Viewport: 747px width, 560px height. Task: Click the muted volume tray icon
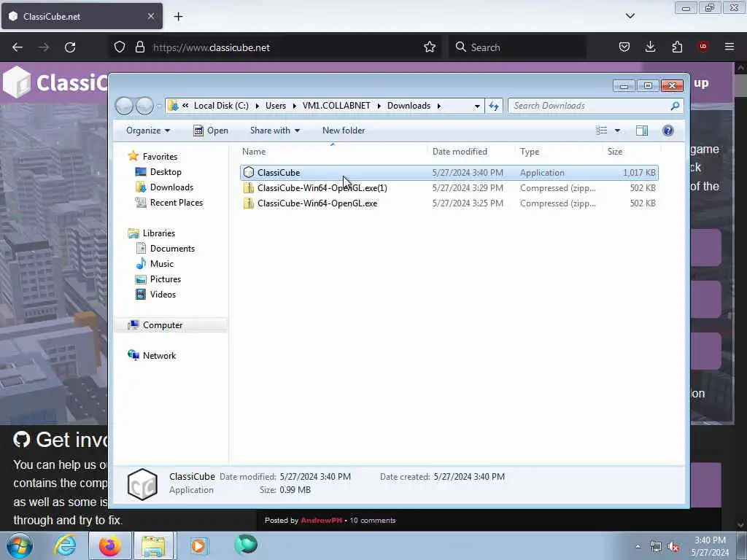(x=673, y=547)
